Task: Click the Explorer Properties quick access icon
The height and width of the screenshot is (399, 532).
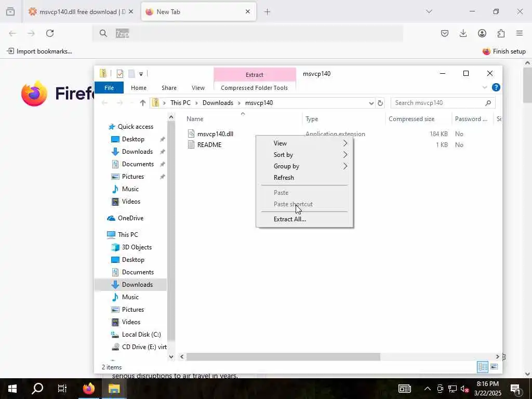Action: [x=120, y=74]
